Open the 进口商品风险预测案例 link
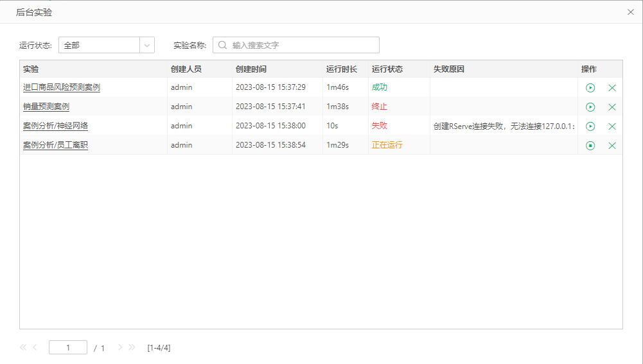Viewport: 643px width, 364px height. tap(62, 87)
